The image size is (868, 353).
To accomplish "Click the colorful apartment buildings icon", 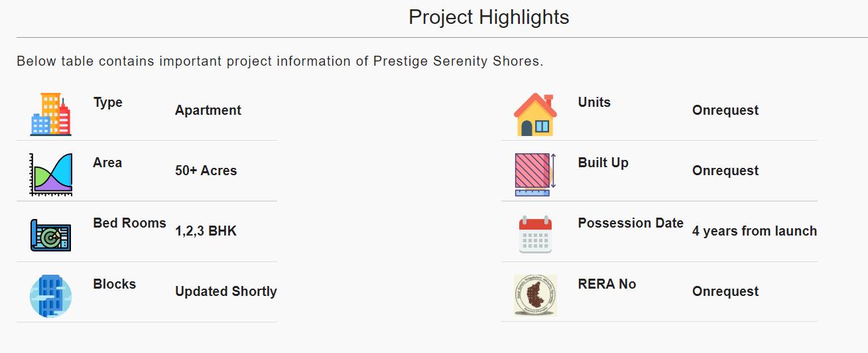I will coord(50,115).
